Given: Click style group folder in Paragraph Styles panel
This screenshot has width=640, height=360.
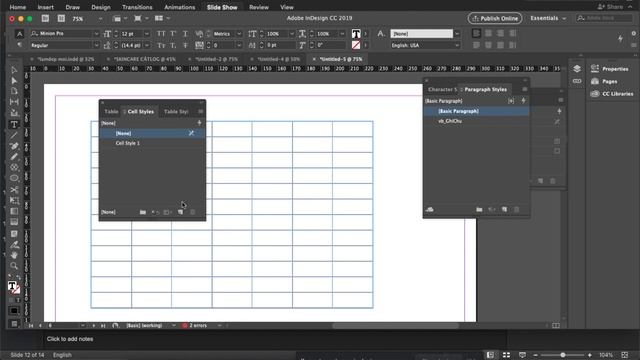Looking at the screenshot, I should point(479,209).
